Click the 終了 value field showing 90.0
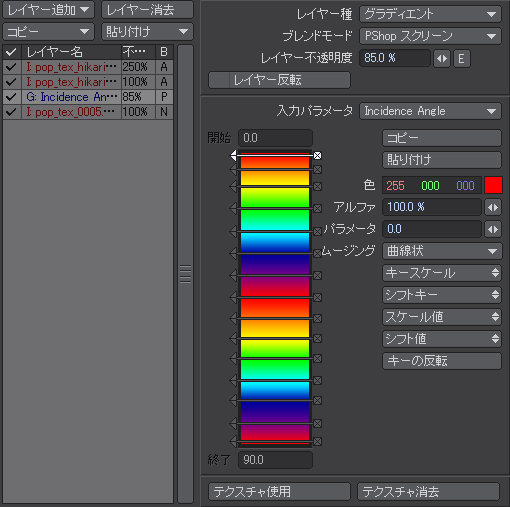This screenshot has height=507, width=510. [275, 460]
